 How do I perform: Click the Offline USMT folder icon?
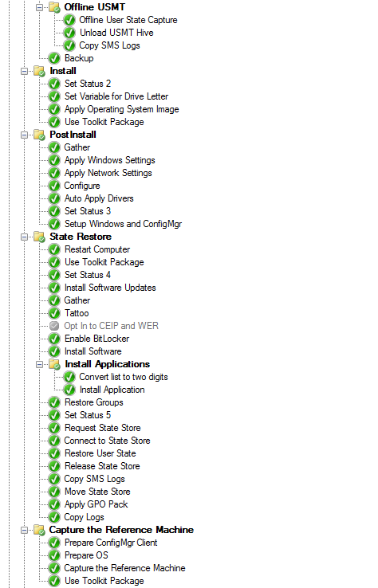(x=54, y=7)
